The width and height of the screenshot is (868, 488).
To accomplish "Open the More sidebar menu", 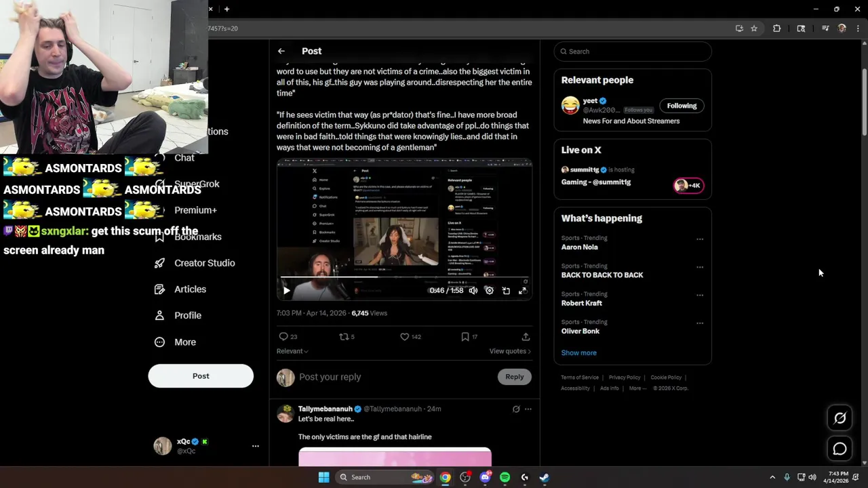I will point(176,342).
